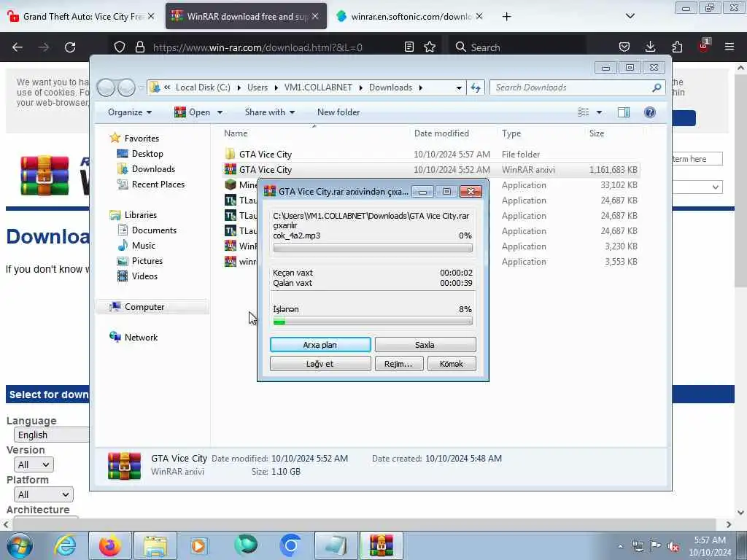Screen dimensions: 747x560
Task: Sort by Type column header
Action: coord(511,133)
